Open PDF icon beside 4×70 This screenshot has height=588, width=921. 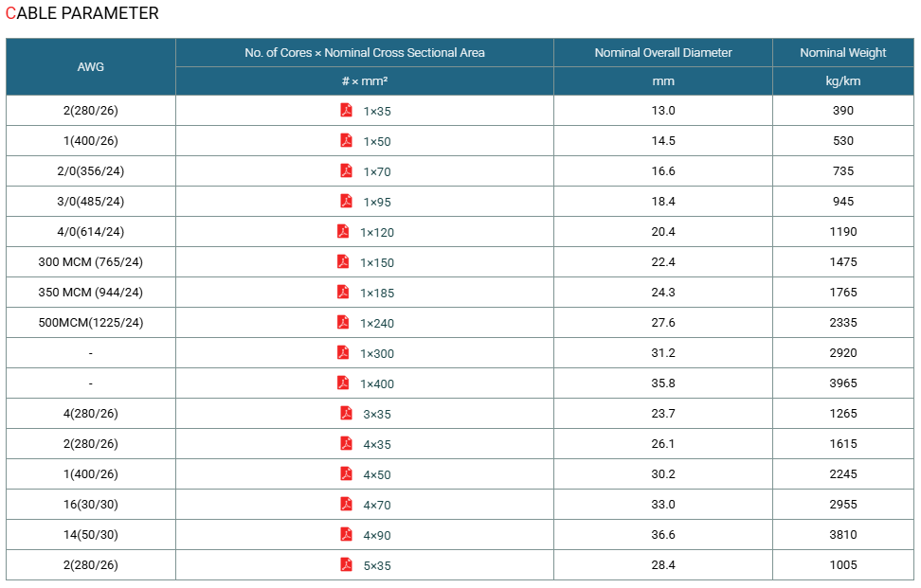[346, 504]
